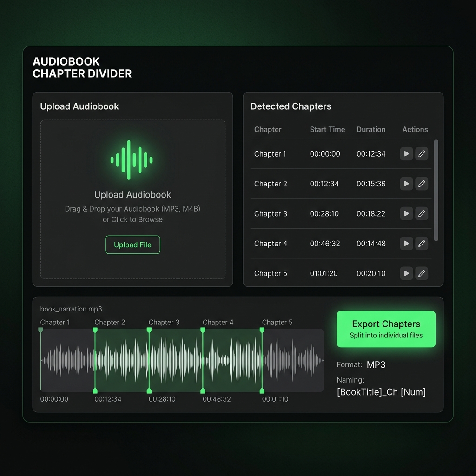Viewport: 476px width, 476px height.
Task: Select Chapter 2 timeline marker handle
Action: click(x=95, y=330)
